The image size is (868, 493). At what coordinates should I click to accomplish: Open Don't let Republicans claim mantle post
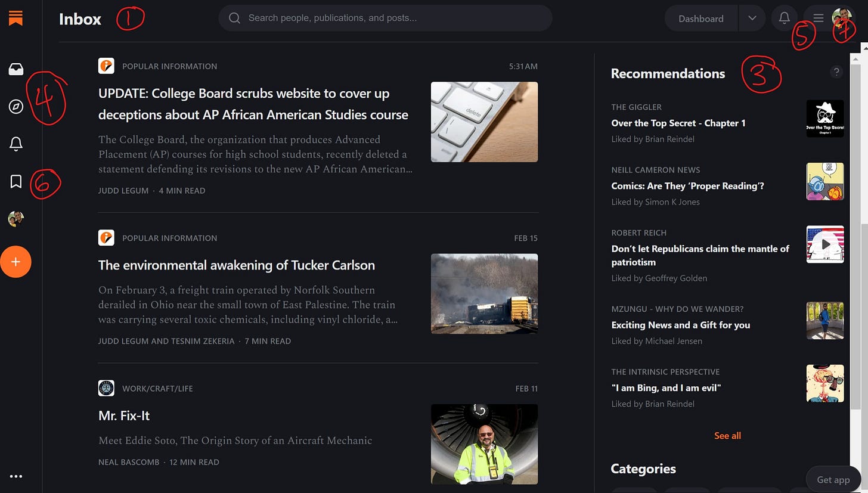[x=700, y=255]
